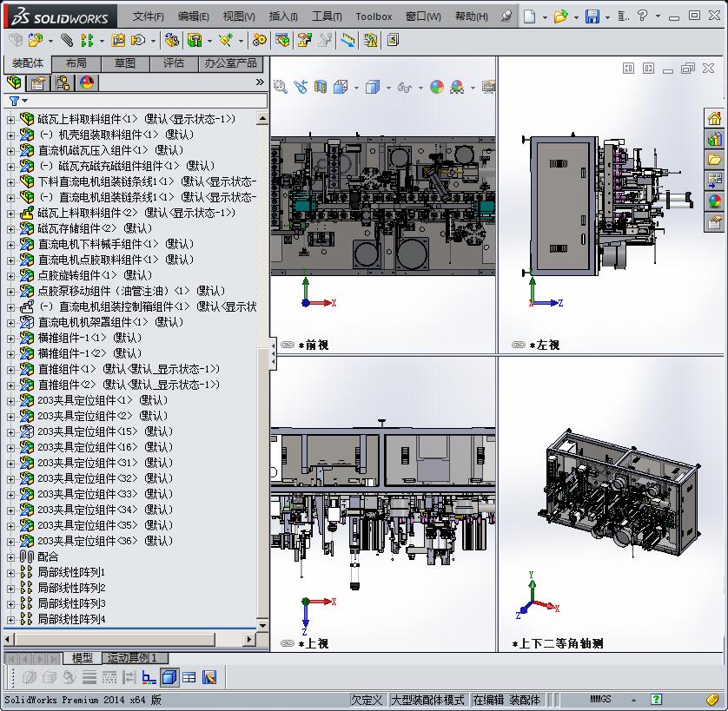The width and height of the screenshot is (728, 711).
Task: Expand the 配合 mates folder
Action: (x=10, y=556)
